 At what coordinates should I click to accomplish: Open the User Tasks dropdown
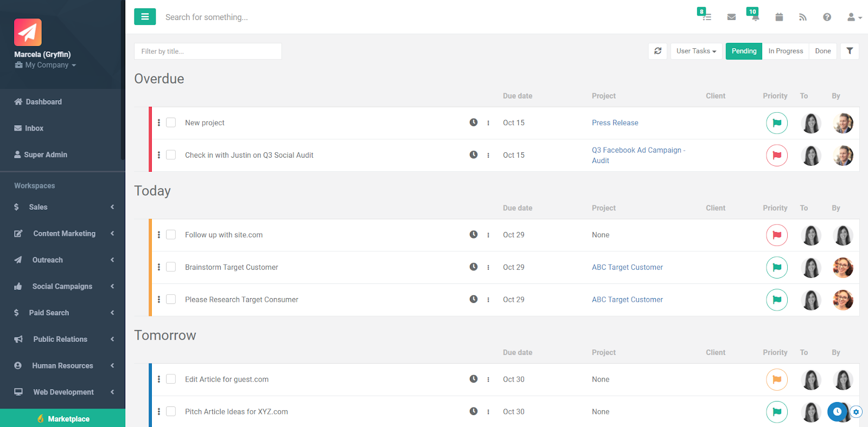coord(696,51)
